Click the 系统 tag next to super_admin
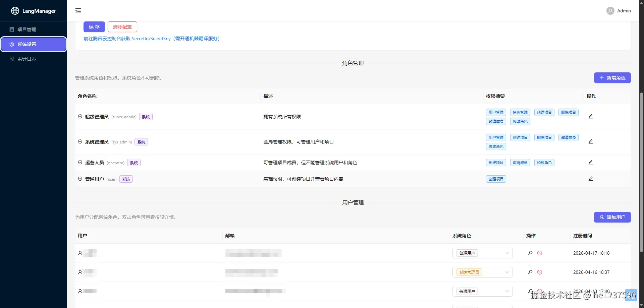The width and height of the screenshot is (644, 308). tap(146, 117)
